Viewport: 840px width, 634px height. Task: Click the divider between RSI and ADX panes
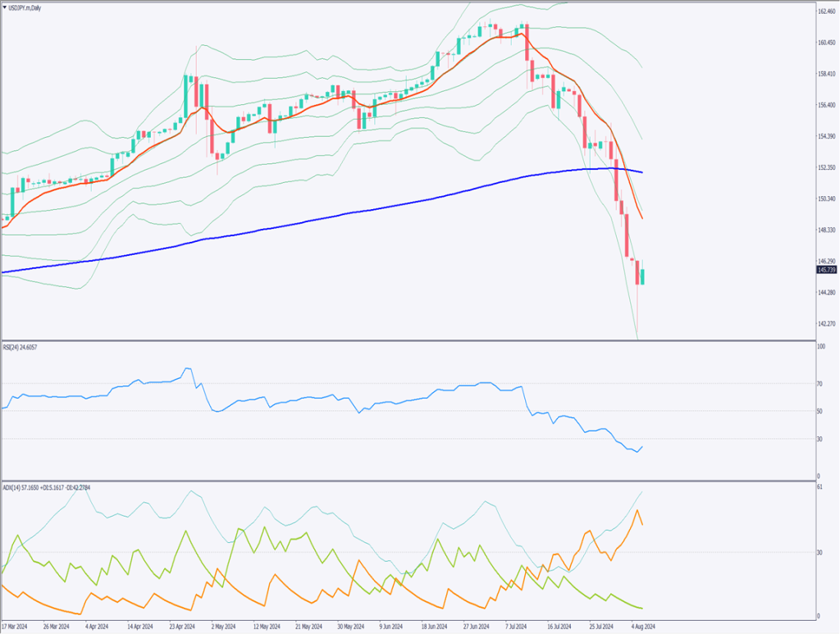tap(410, 480)
